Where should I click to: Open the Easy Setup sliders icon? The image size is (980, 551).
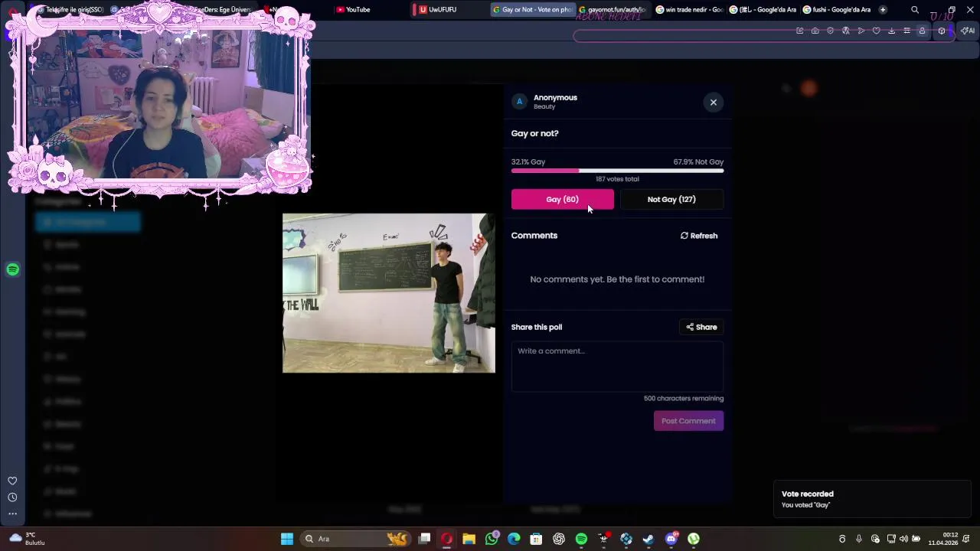907,31
